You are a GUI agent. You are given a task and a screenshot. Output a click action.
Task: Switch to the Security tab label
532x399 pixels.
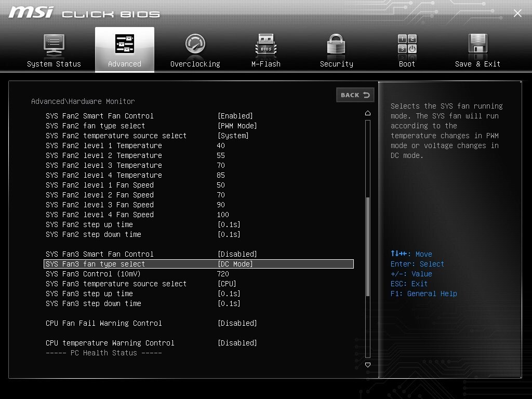[x=337, y=64]
